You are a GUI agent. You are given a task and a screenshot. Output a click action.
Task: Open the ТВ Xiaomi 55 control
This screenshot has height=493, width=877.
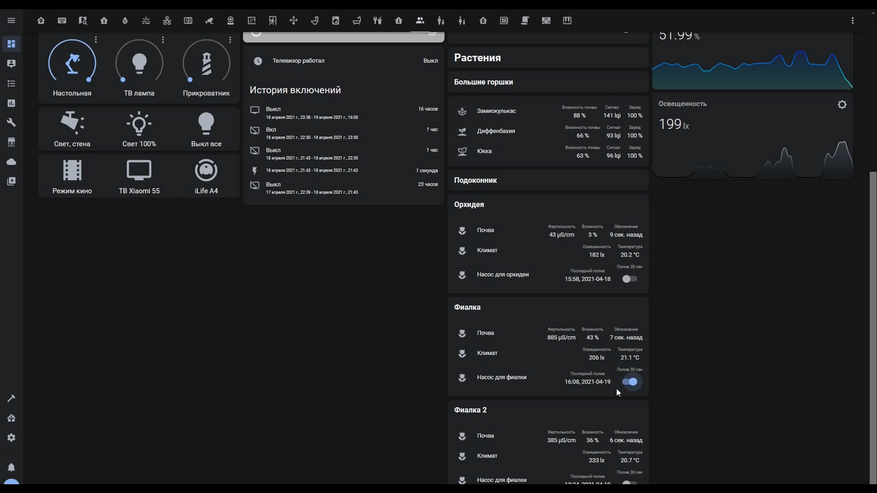[139, 170]
